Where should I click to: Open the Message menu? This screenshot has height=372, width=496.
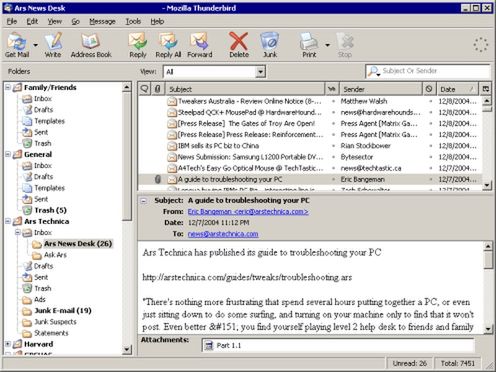tap(102, 22)
